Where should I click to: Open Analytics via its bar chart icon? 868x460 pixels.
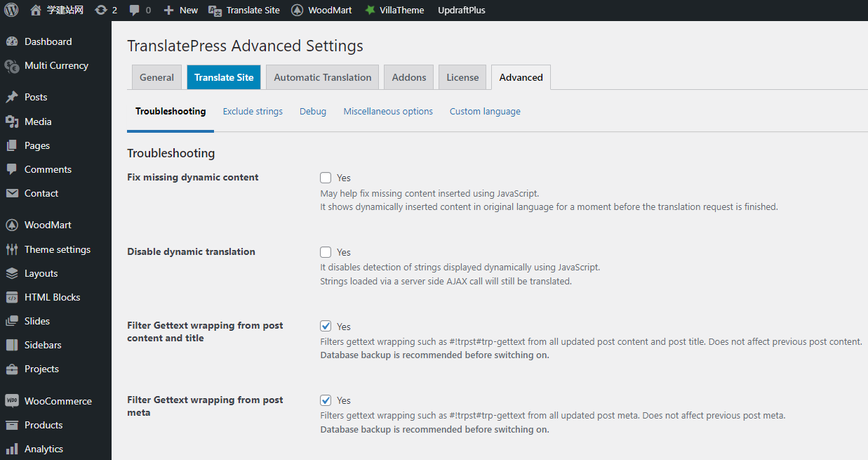pos(12,449)
